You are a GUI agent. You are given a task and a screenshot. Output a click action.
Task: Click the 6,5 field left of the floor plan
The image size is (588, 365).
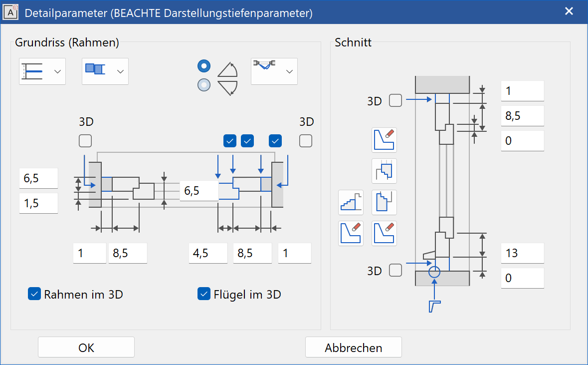(38, 178)
